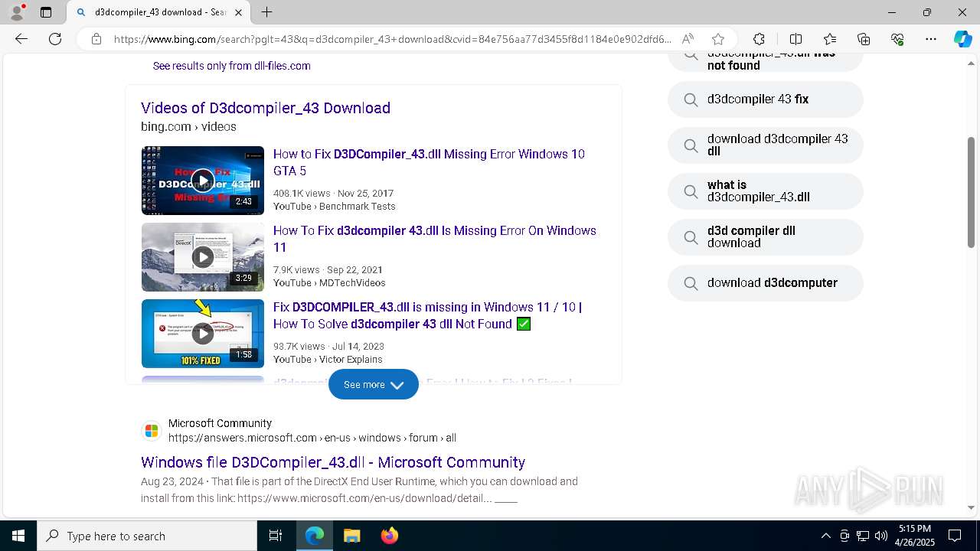Play the GTA 5 fix video thumbnail
This screenshot has height=551, width=980.
[x=203, y=181]
